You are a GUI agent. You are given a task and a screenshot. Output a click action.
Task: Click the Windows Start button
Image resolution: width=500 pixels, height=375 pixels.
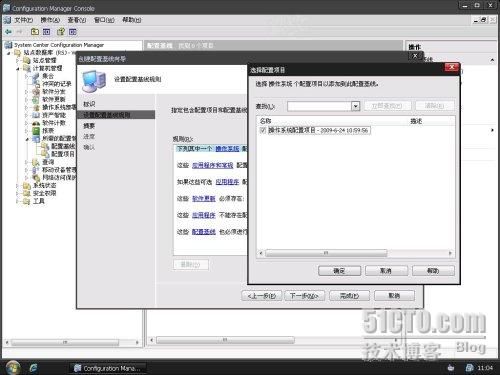(13, 368)
